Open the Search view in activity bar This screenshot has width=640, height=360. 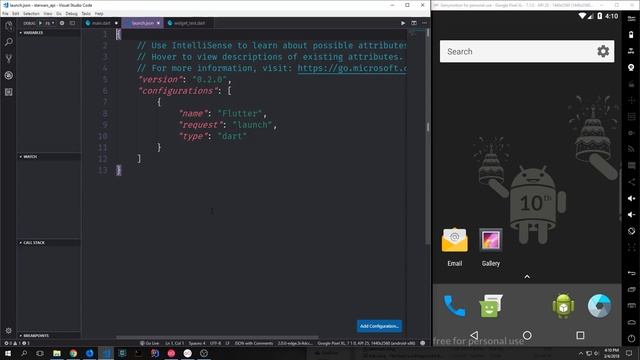[9, 42]
